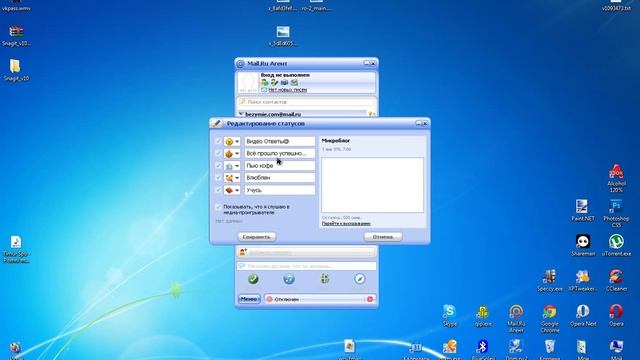Open the 'Нет новых писем' mail link

287,89
